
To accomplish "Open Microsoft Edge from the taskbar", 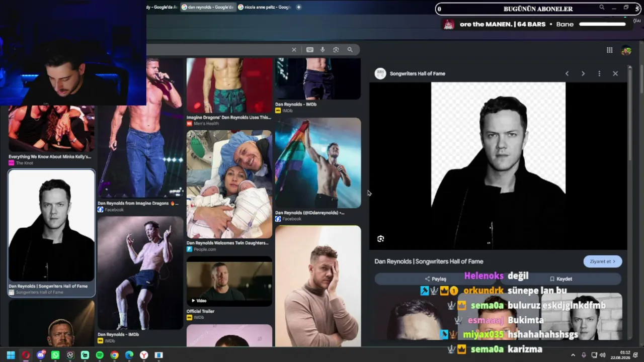I will tap(129, 355).
